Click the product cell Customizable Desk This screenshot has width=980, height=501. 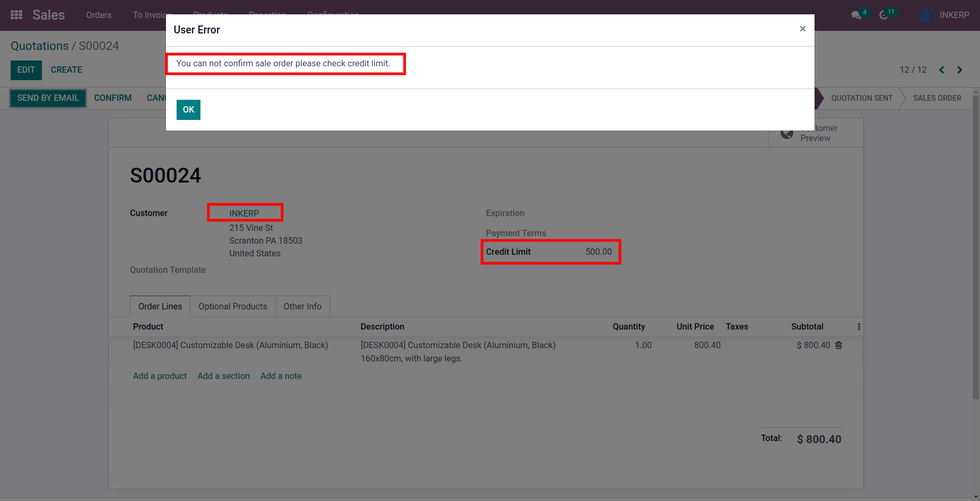(231, 345)
